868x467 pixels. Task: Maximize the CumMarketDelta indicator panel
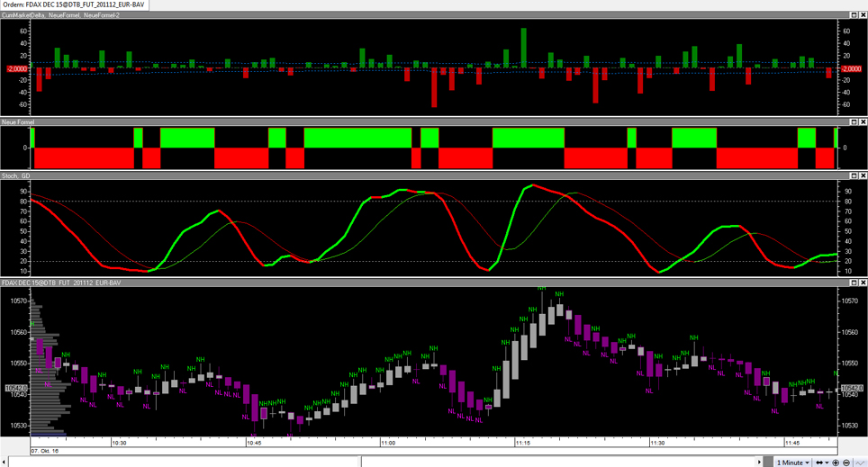[853, 15]
